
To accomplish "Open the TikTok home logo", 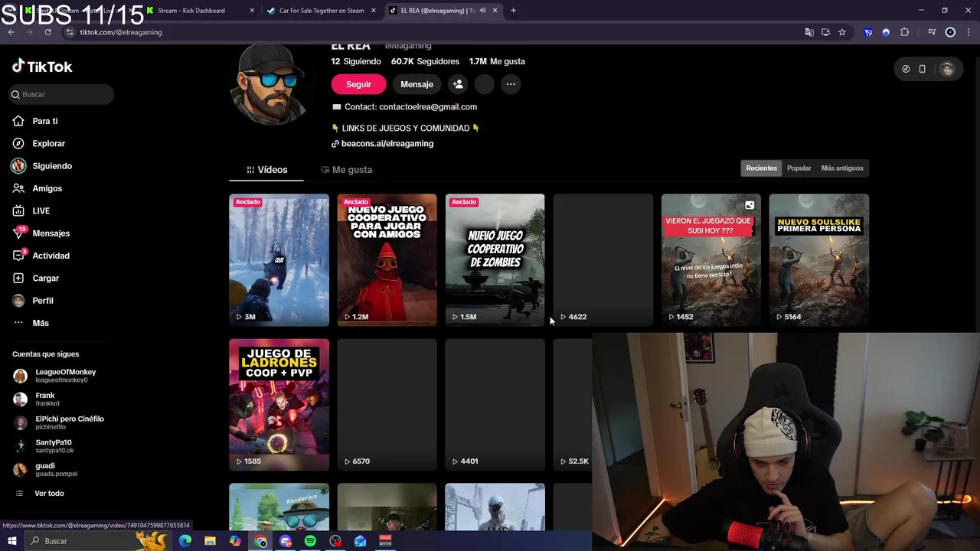I will (42, 67).
